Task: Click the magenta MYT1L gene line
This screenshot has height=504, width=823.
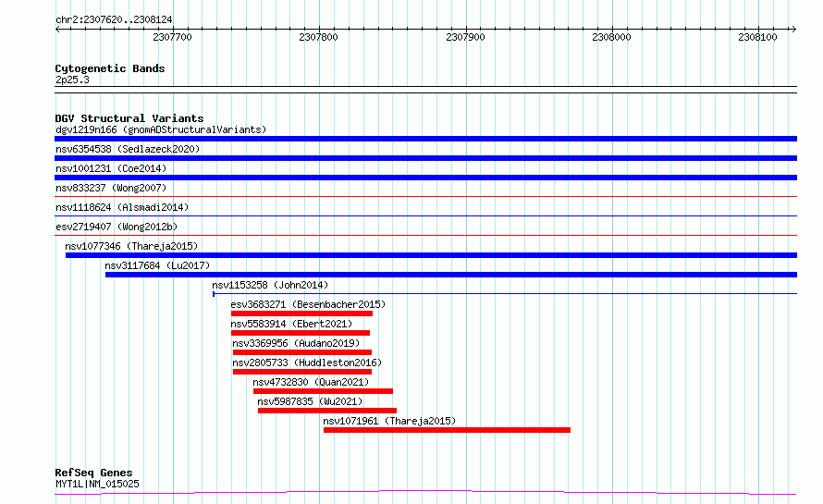Action: [425, 493]
